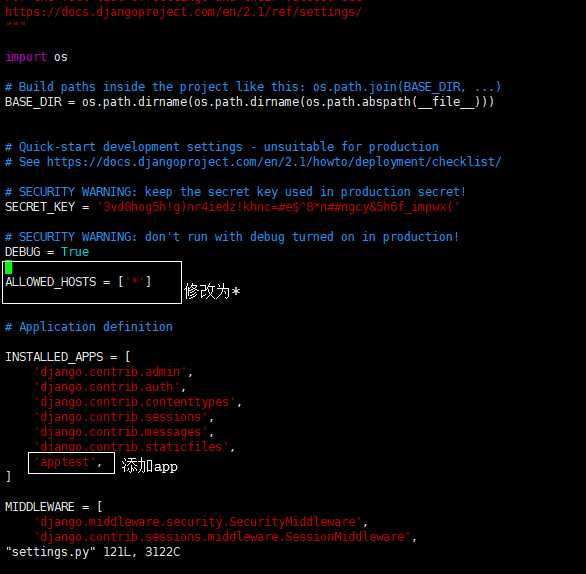This screenshot has height=574, width=586.
Task: Click the SecurityMiddleware entry
Action: 200,522
